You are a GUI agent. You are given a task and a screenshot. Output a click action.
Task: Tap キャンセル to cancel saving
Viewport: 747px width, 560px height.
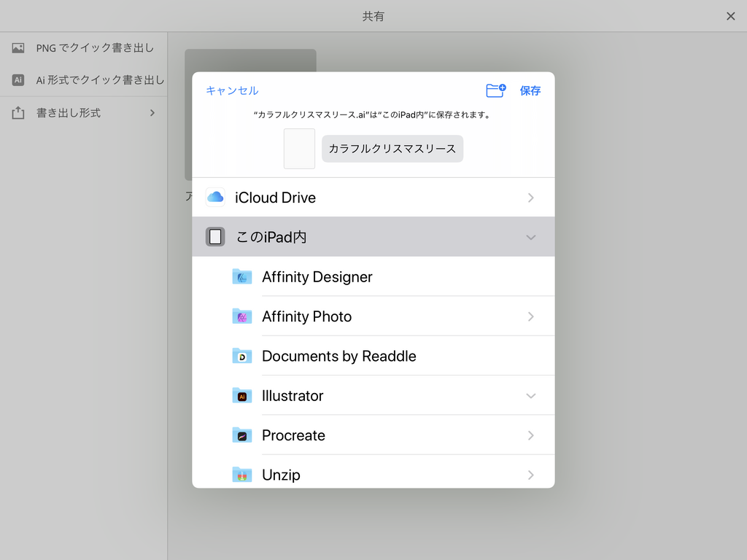(232, 90)
